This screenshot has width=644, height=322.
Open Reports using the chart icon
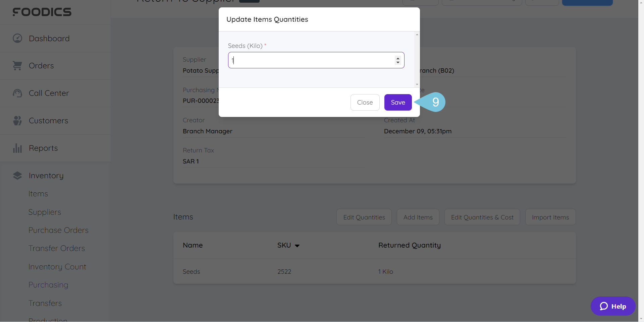coord(17,148)
